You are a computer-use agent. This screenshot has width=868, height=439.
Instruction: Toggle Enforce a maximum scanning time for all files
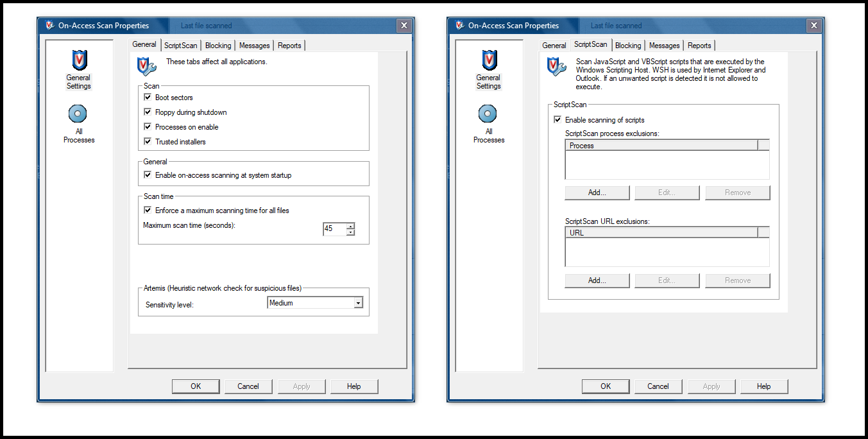click(x=148, y=211)
